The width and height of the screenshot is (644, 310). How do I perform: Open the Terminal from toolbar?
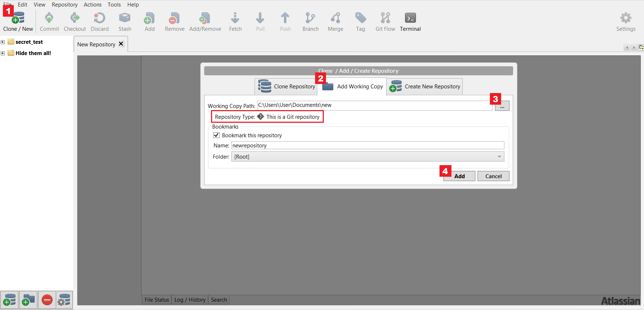coord(410,21)
